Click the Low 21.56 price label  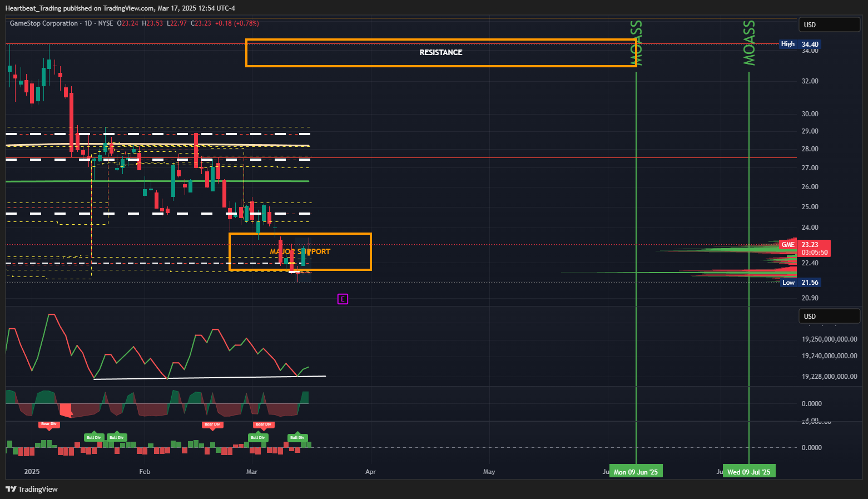click(800, 283)
